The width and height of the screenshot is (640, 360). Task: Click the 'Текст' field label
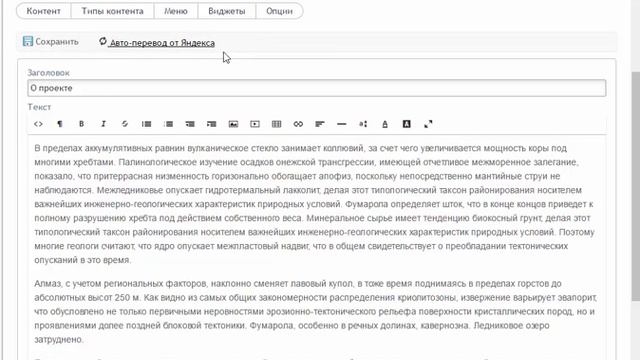click(x=39, y=107)
